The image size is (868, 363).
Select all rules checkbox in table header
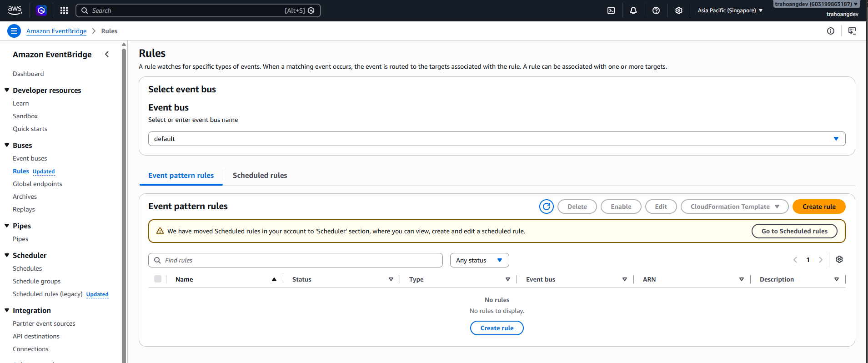tap(158, 279)
